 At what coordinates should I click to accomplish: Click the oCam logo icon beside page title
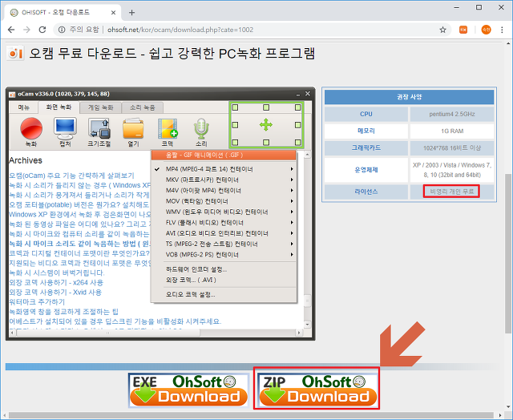coord(15,53)
